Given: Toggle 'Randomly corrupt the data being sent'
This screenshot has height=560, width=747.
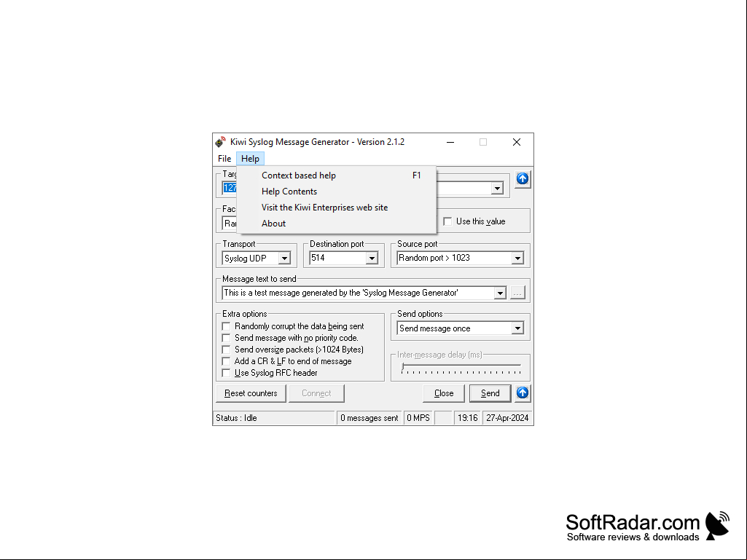Looking at the screenshot, I should pos(227,326).
